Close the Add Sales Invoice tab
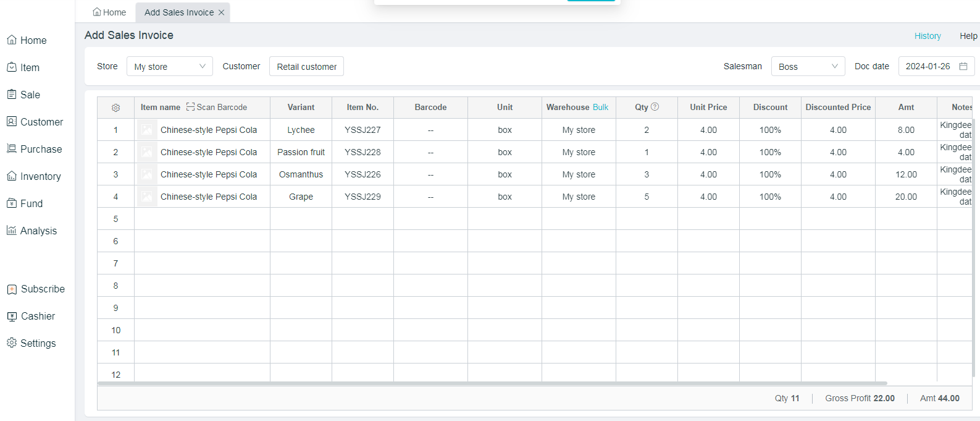 [221, 12]
